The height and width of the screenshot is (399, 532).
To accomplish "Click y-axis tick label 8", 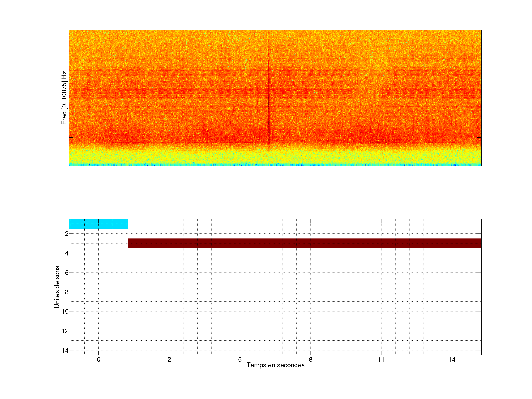I will [67, 292].
